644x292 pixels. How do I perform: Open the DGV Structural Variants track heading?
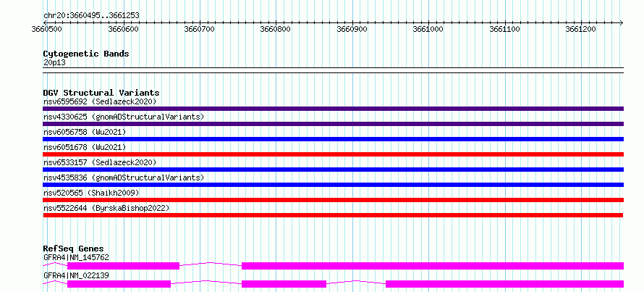(x=101, y=93)
